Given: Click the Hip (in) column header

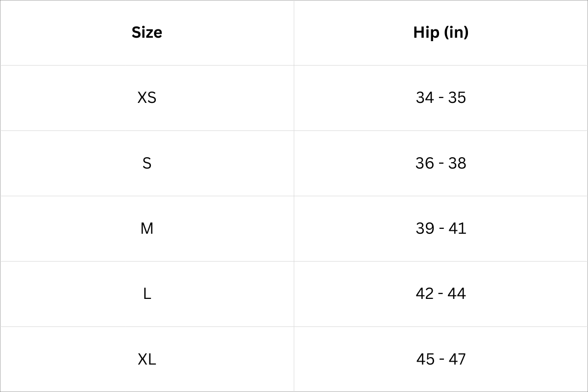Looking at the screenshot, I should (x=441, y=32).
